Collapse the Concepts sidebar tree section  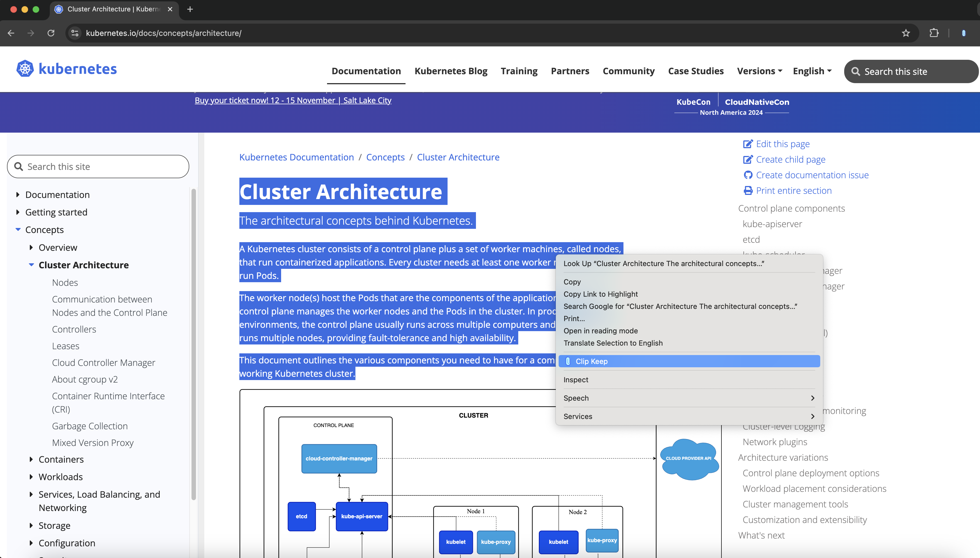coord(18,230)
